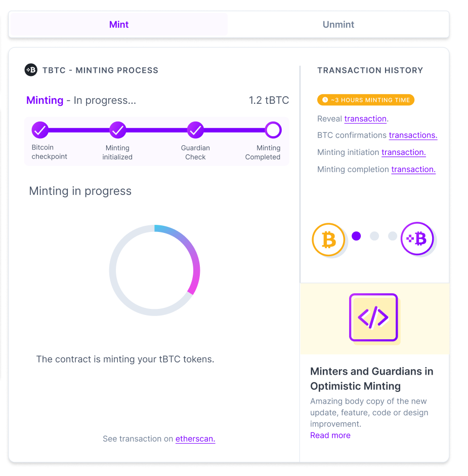
Task: Click the Minting Completed hollow circle step
Action: pos(273,130)
